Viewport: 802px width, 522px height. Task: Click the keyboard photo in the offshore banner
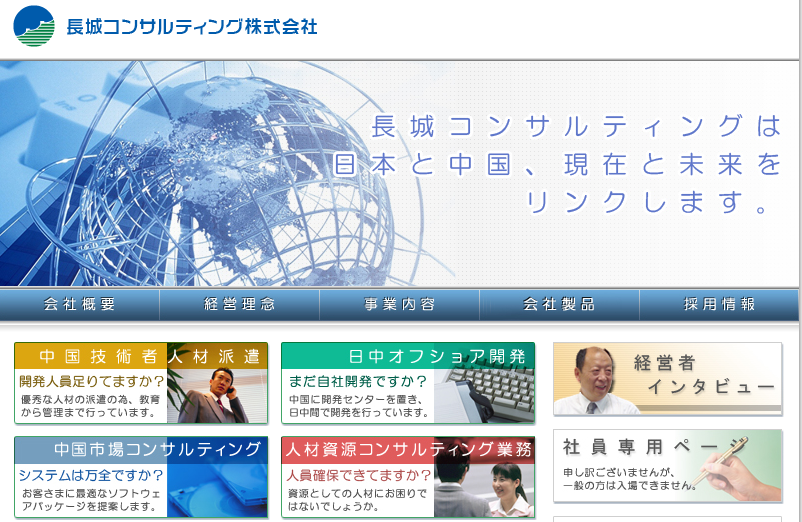click(x=485, y=395)
